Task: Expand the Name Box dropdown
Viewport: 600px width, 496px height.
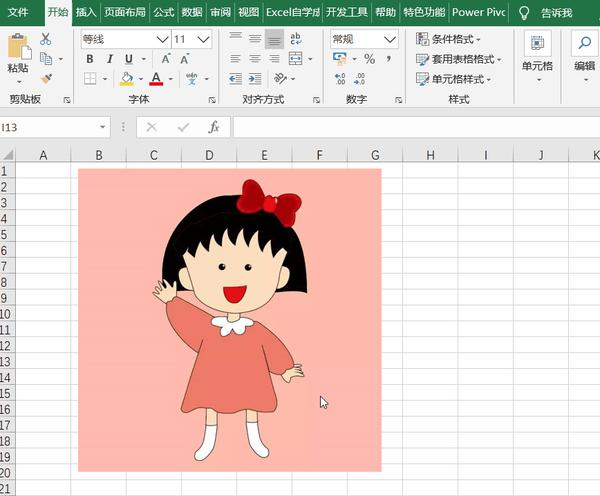Action: (103, 127)
